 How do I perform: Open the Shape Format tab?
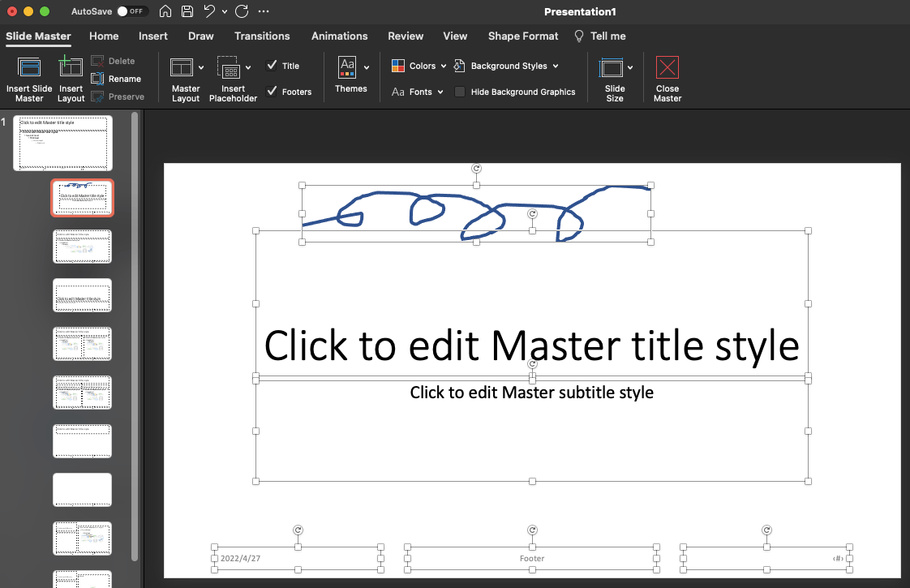click(x=522, y=36)
